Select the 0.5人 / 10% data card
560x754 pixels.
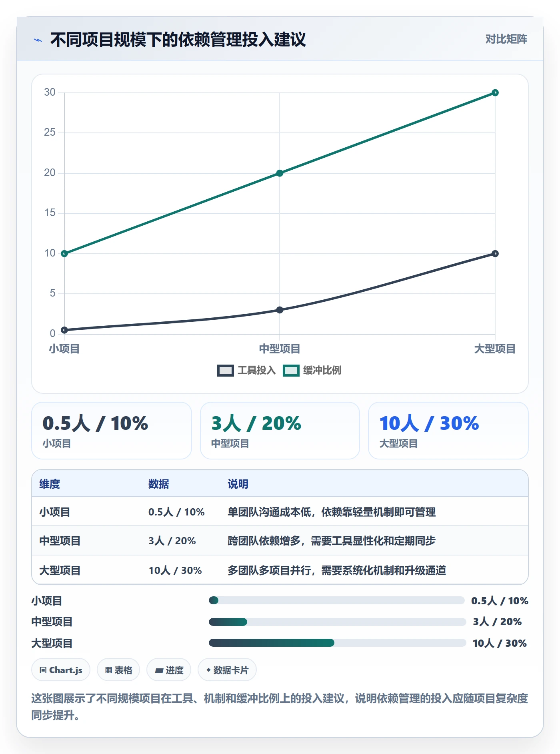(x=112, y=431)
